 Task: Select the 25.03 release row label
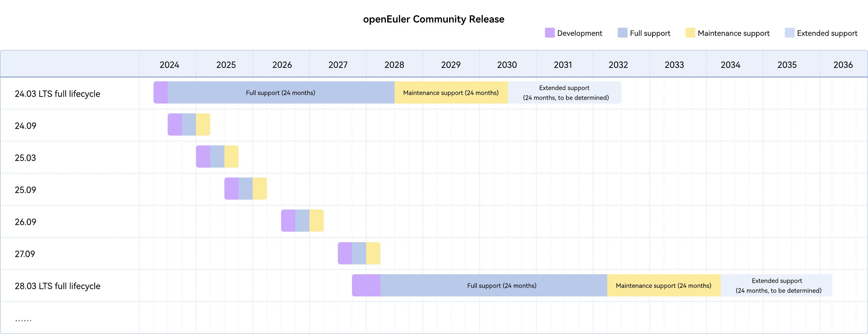click(26, 157)
